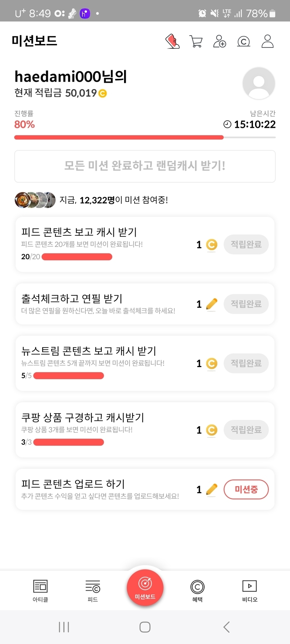The height and width of the screenshot is (644, 290).
Task: Open the my profile icon
Action: tap(267, 41)
